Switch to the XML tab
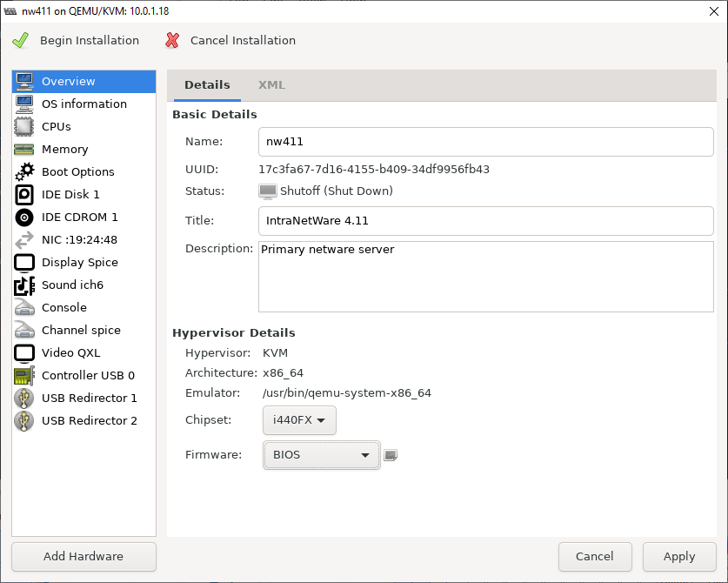 271,85
